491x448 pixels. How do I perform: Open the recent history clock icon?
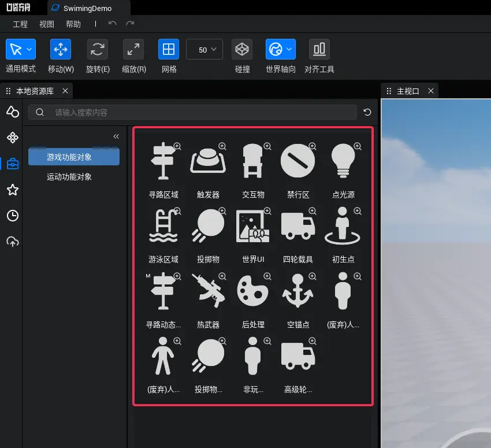click(13, 216)
